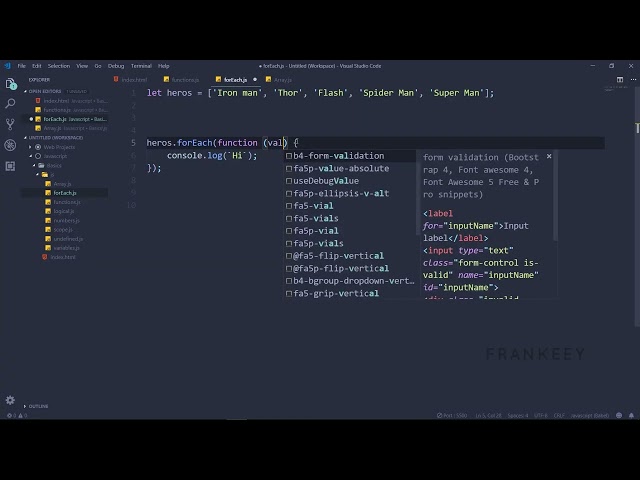Open scope.js in the explorer tree
640x480 pixels.
tap(64, 230)
